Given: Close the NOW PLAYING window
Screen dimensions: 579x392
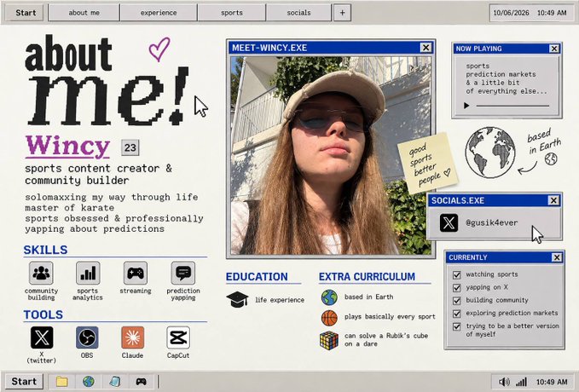Looking at the screenshot, I should pyautogui.click(x=554, y=49).
